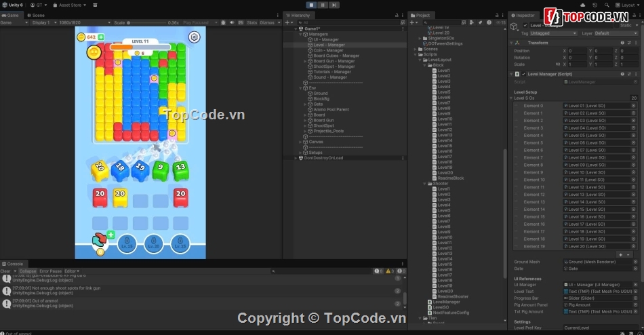Stop play mode with the Play button

coord(311,5)
